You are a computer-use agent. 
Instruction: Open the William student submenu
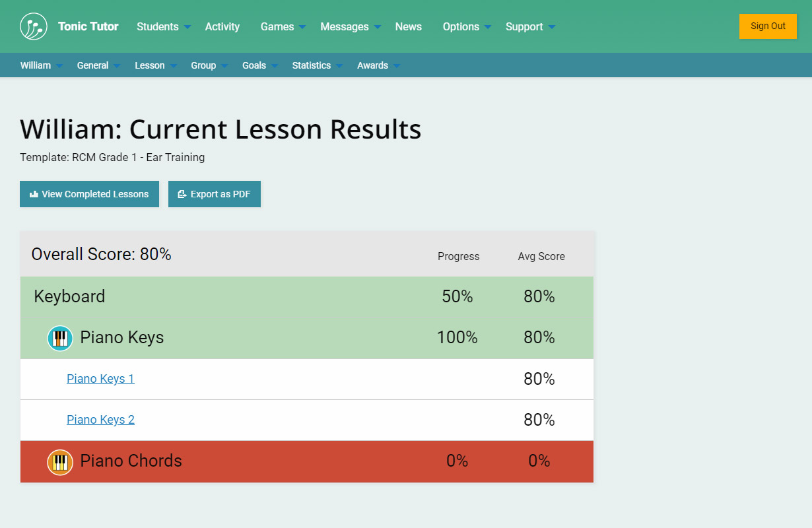pyautogui.click(x=41, y=65)
